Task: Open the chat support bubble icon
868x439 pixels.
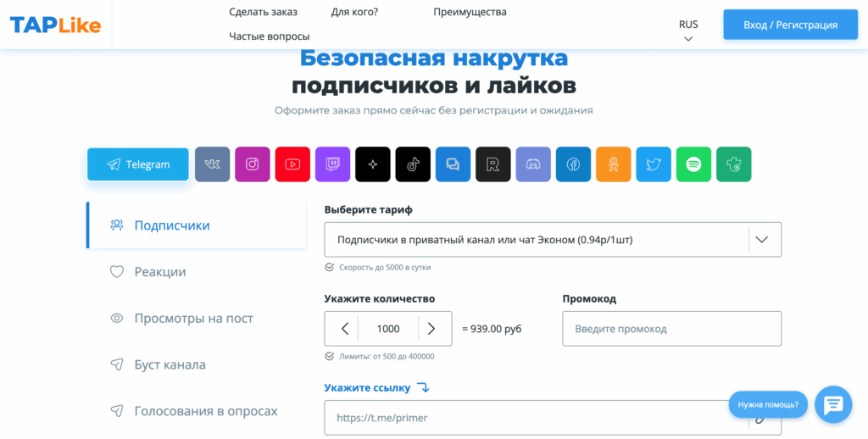Action: coord(832,404)
